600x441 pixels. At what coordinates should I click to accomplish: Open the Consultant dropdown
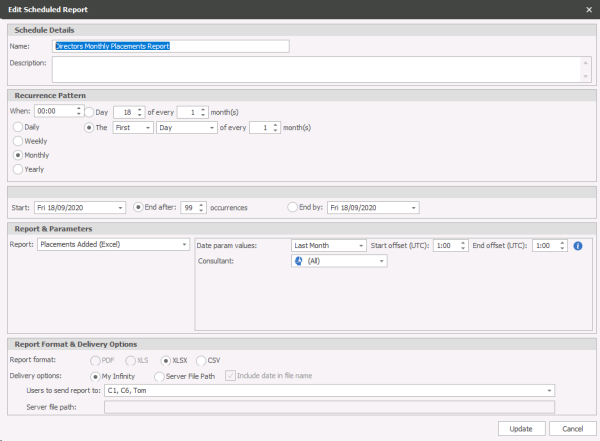click(x=382, y=261)
